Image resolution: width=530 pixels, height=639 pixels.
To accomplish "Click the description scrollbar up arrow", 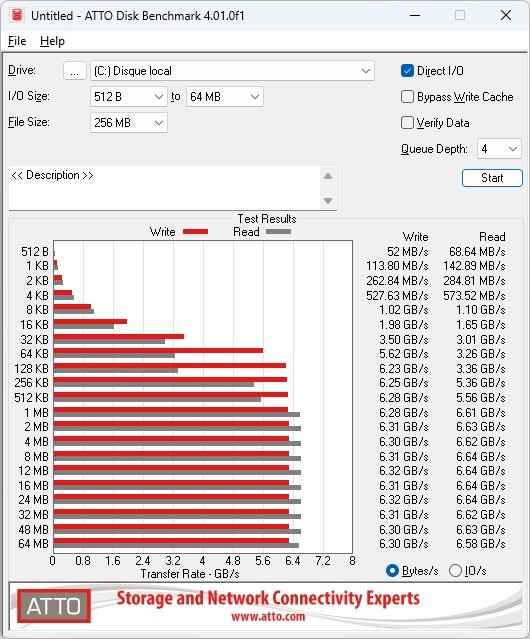I will [x=328, y=176].
